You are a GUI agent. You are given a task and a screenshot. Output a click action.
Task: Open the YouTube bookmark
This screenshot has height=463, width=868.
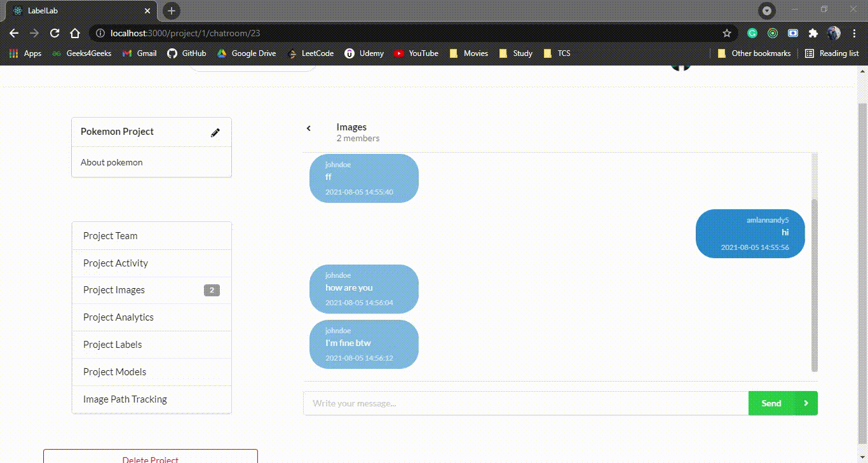point(416,53)
